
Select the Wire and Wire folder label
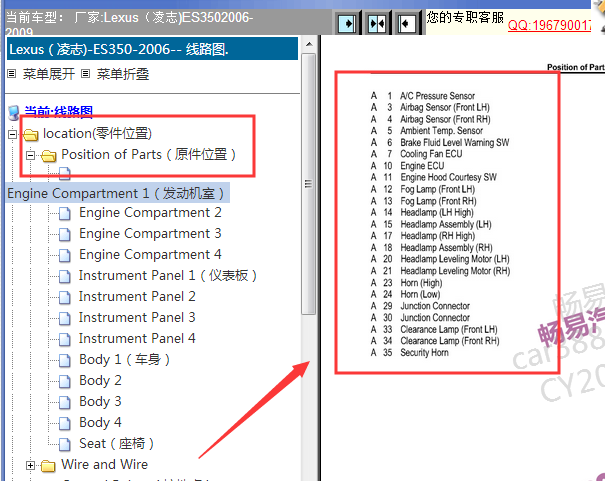coord(105,464)
